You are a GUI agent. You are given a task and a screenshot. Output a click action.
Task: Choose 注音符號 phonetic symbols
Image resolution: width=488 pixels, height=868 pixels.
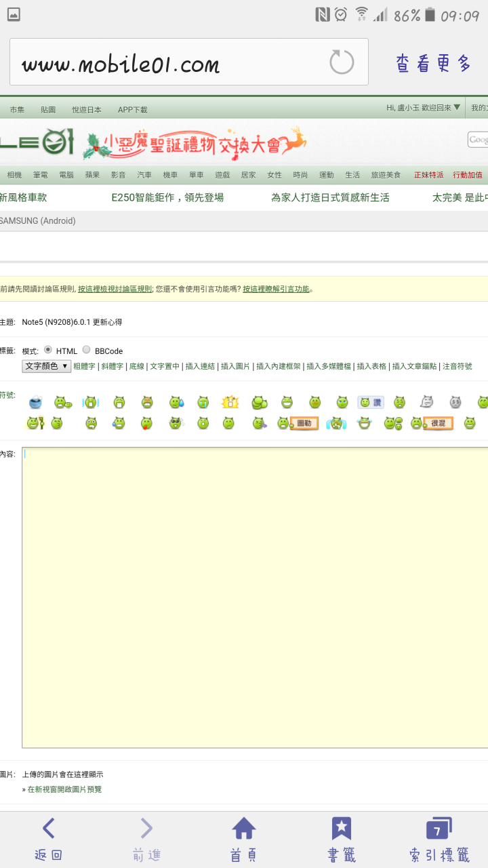coord(457,366)
